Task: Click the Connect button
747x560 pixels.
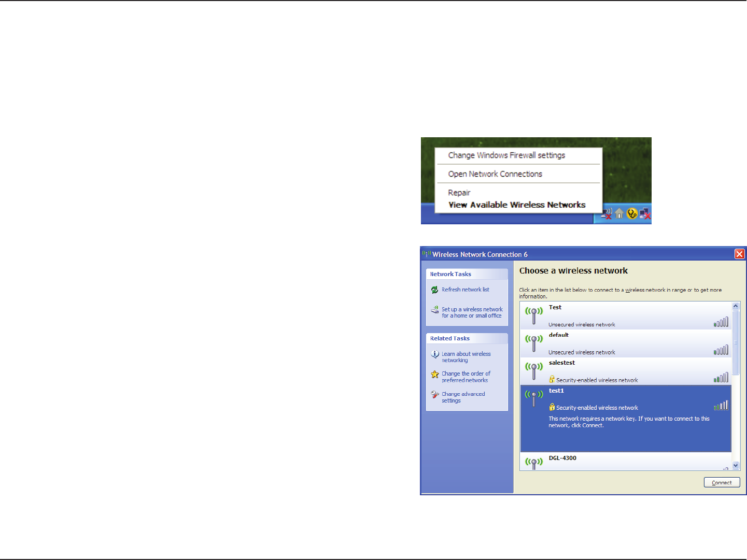Action: coord(722,482)
